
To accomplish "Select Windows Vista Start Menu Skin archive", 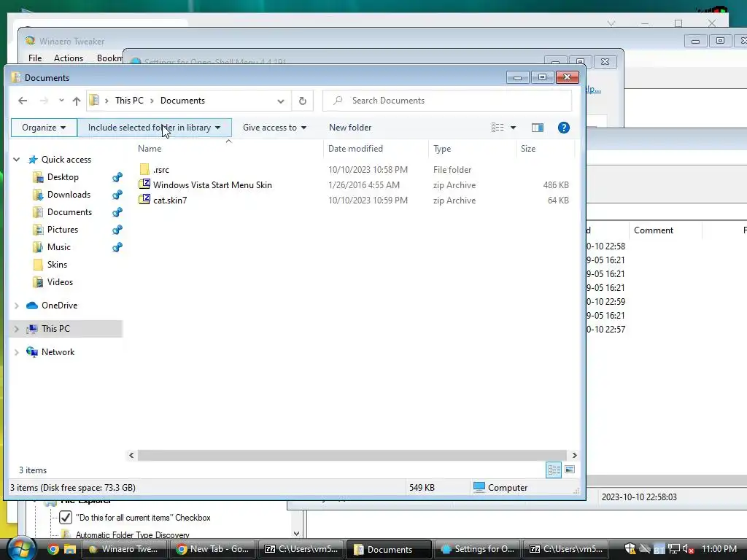I will click(212, 184).
